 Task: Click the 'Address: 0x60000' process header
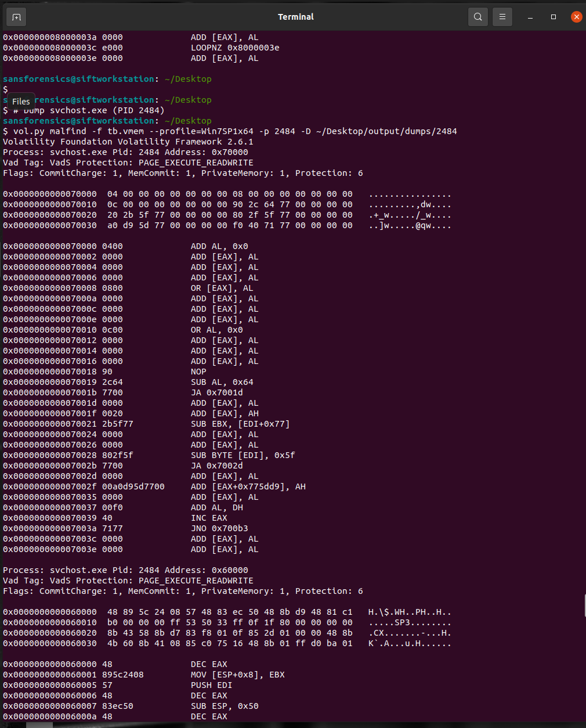(x=206, y=570)
